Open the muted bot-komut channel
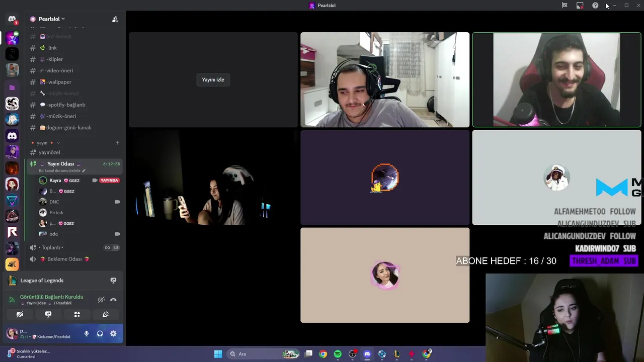Image resolution: width=644 pixels, height=362 pixels. pos(74,36)
